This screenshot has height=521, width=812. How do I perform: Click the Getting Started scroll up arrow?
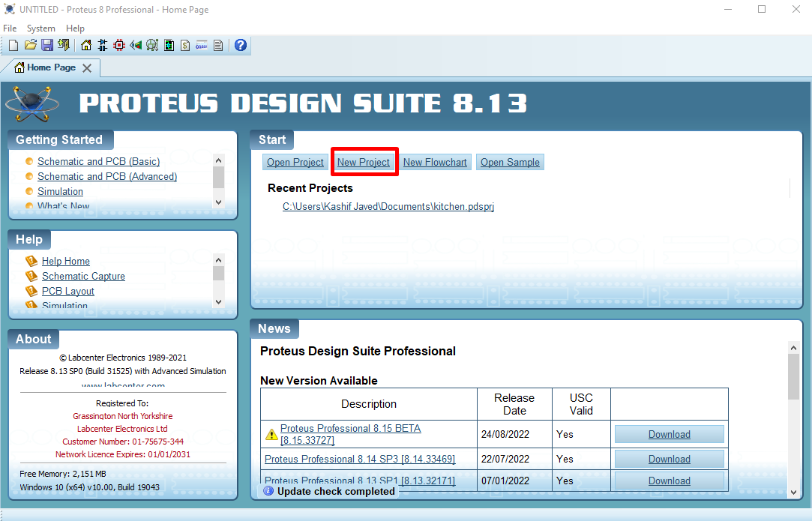(x=218, y=160)
